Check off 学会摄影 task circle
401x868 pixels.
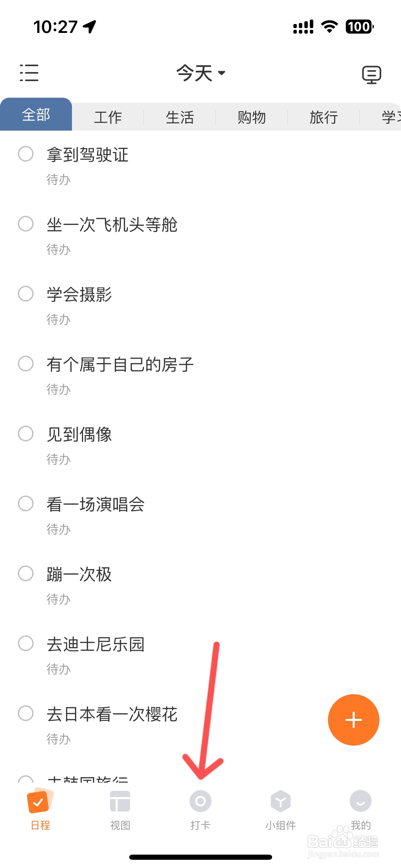coord(26,294)
